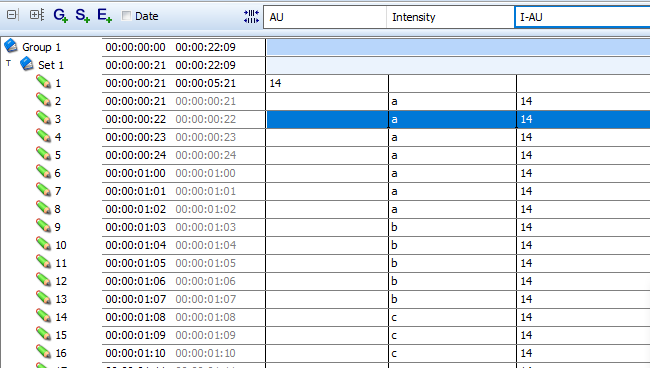Select Intensity cell 'b' in event 11
650x368 pixels.
(452, 264)
